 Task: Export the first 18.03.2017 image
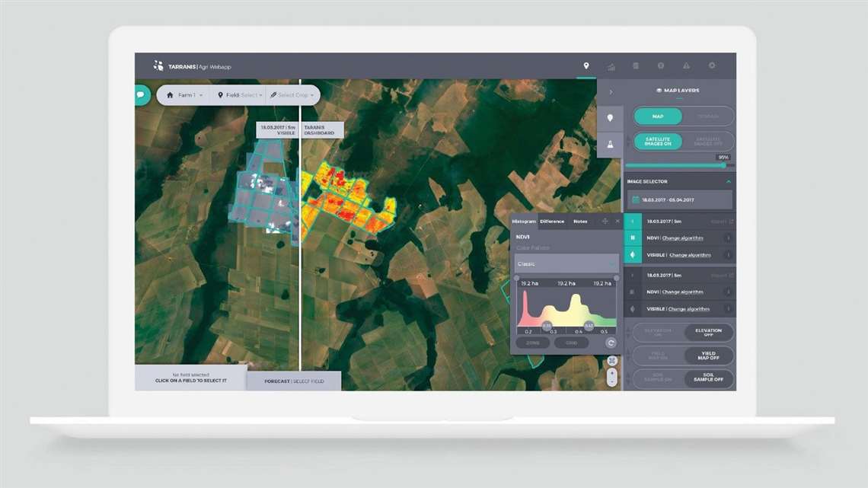point(722,222)
